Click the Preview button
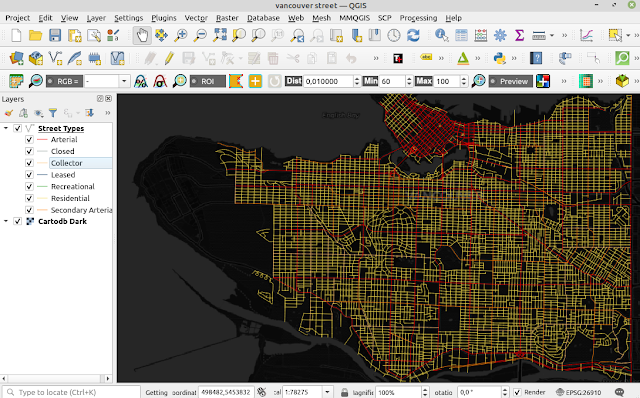640x398 pixels. (511, 81)
